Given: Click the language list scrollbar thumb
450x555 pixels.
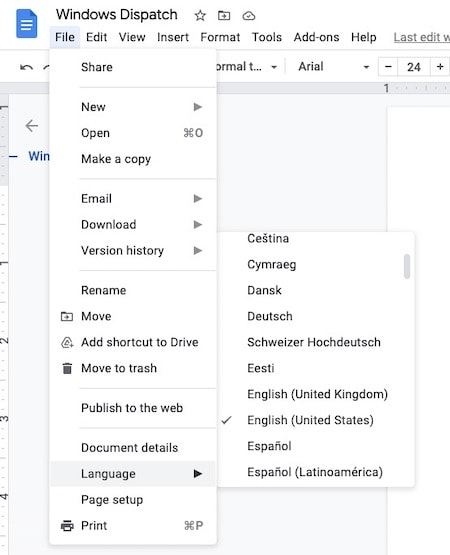Looking at the screenshot, I should coord(407,266).
